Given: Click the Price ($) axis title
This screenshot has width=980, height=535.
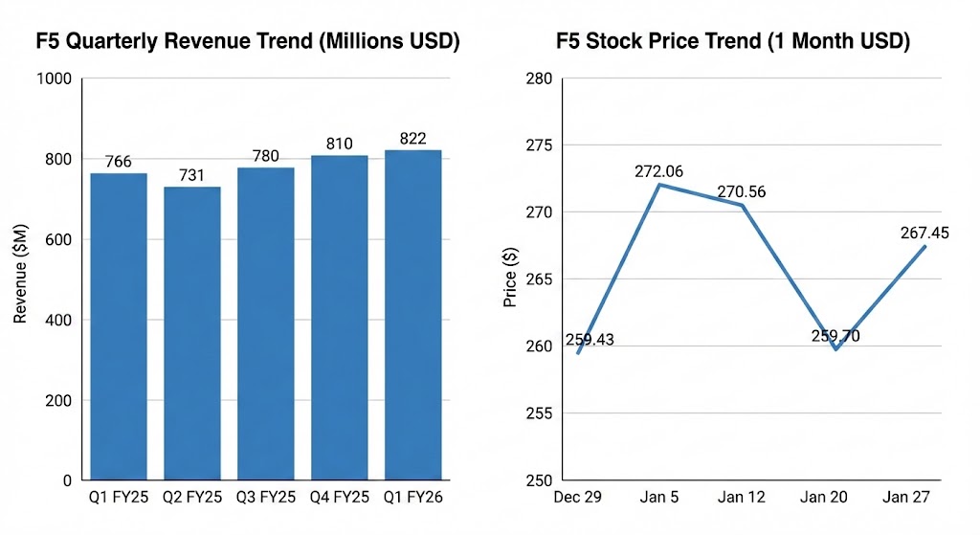Looking at the screenshot, I should coord(510,279).
